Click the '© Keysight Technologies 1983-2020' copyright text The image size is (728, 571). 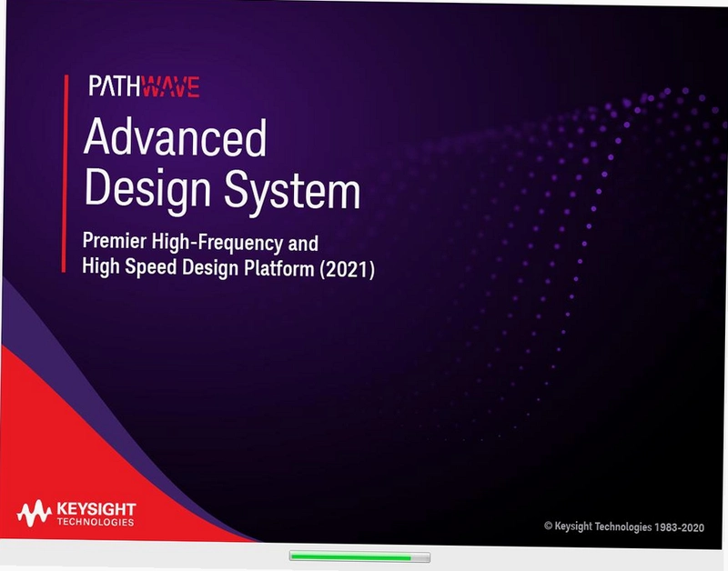(624, 526)
